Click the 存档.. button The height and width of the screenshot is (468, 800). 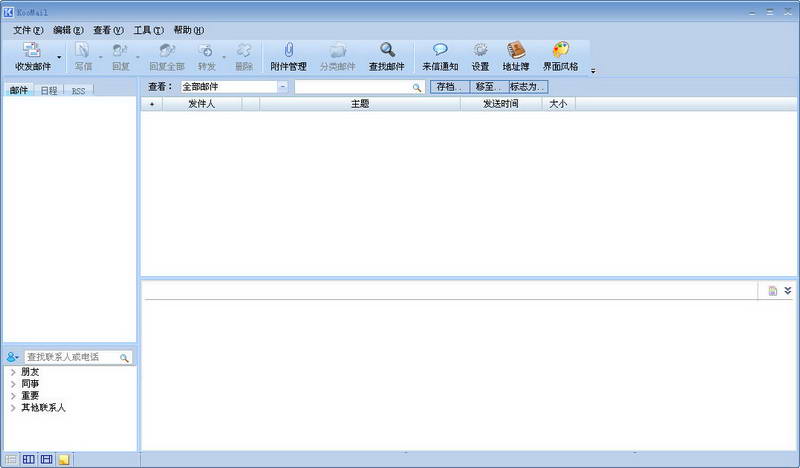point(449,87)
